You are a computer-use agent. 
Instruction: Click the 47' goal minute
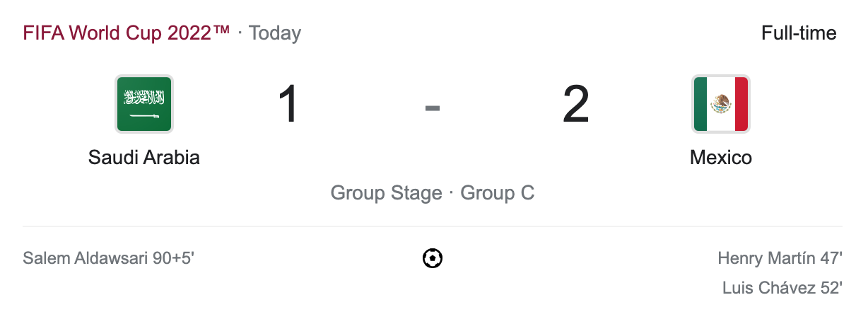[830, 258]
